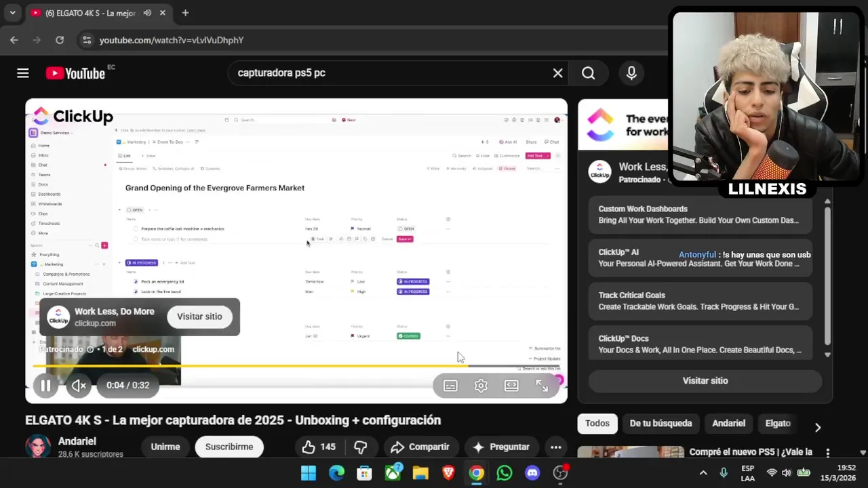Open the Andariel channel name link
This screenshot has width=868, height=488.
point(77,441)
